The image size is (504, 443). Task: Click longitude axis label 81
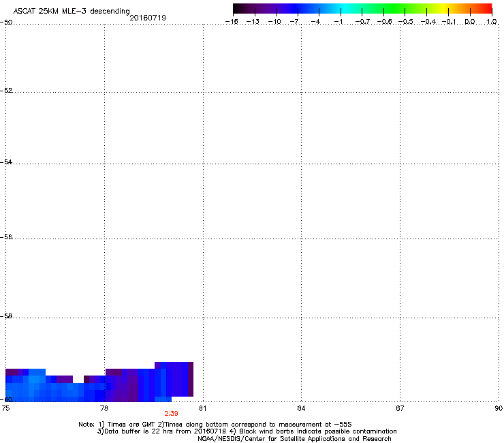(202, 408)
